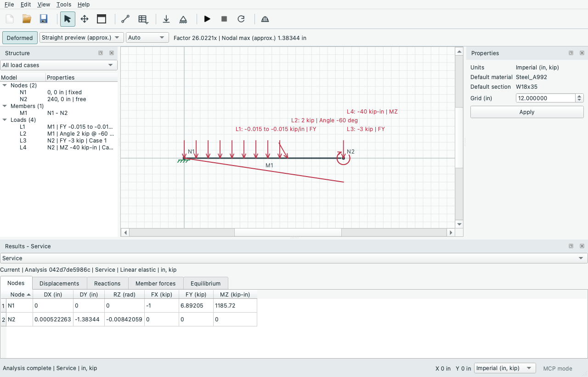
Task: Float the Results panel
Action: pos(571,246)
